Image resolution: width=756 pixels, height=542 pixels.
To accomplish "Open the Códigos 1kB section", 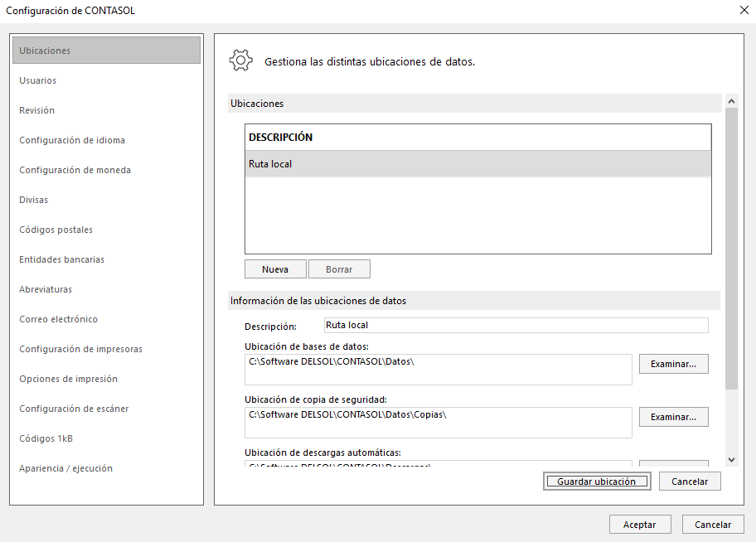I will 46,438.
